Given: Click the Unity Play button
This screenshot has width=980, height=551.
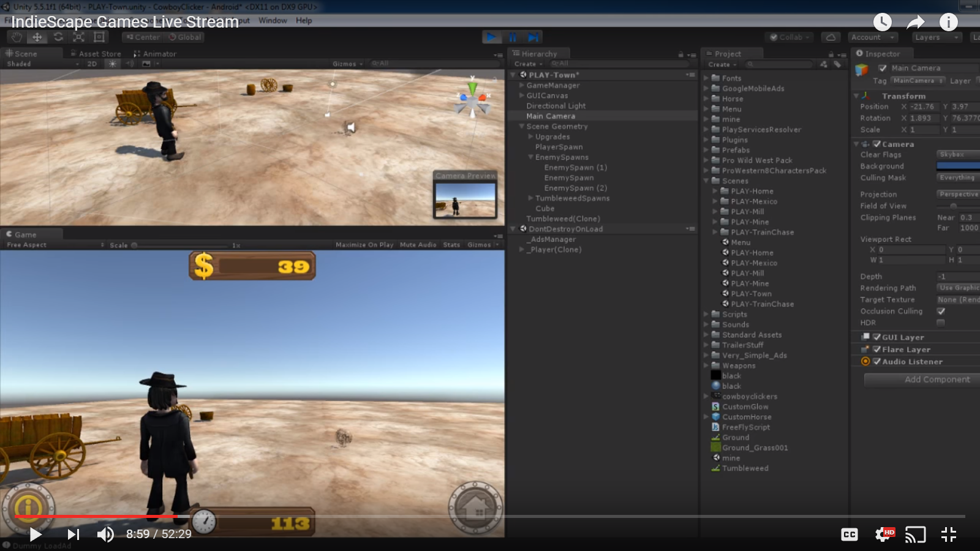Looking at the screenshot, I should click(491, 37).
